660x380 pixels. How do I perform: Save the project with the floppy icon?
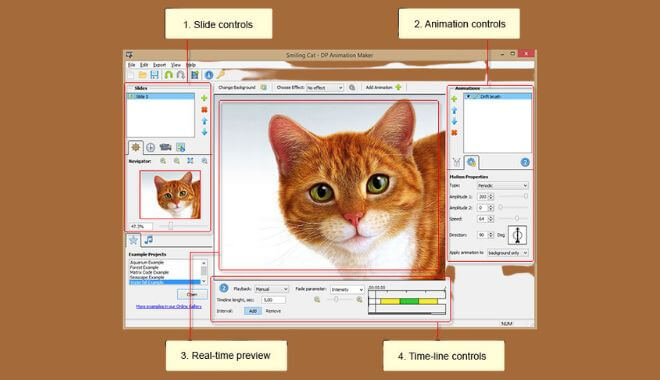pos(154,75)
